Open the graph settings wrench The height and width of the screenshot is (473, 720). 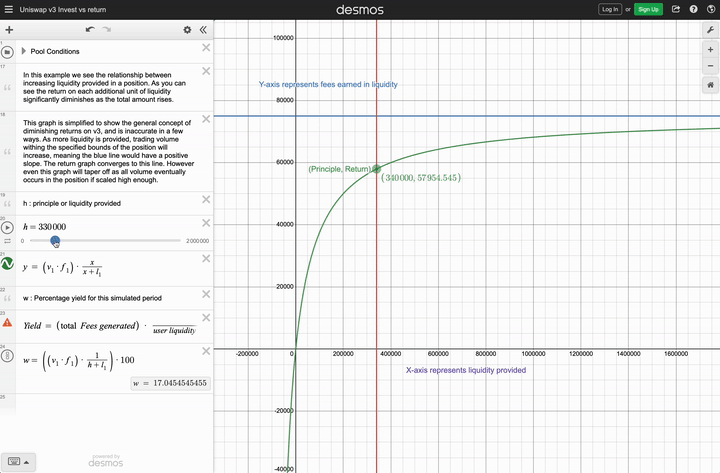(x=710, y=30)
